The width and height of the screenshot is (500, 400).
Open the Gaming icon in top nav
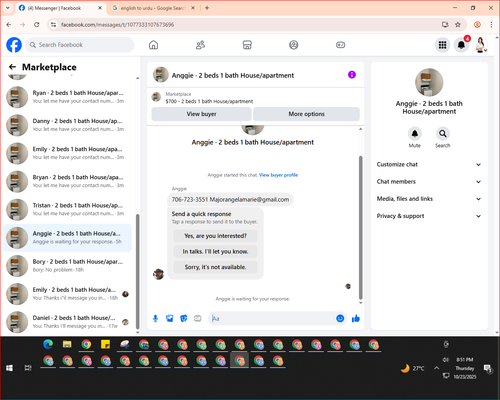(340, 45)
